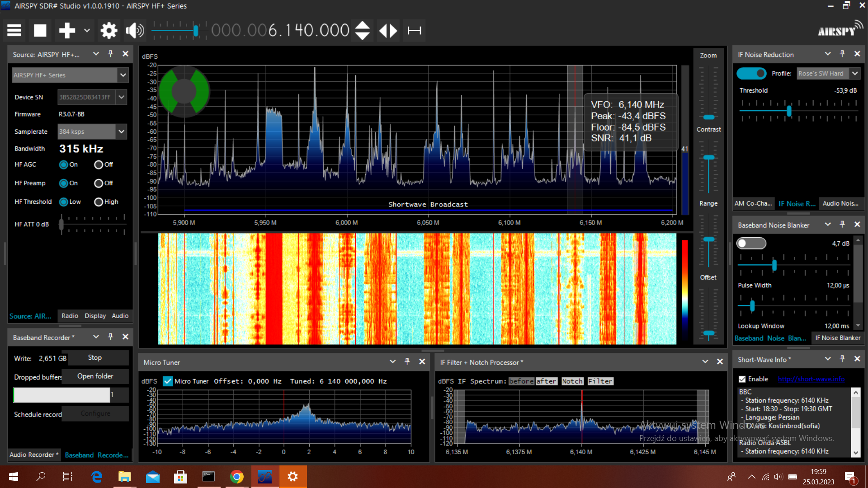Mute audio using speaker icon
The image size is (868, 488).
[x=135, y=31]
